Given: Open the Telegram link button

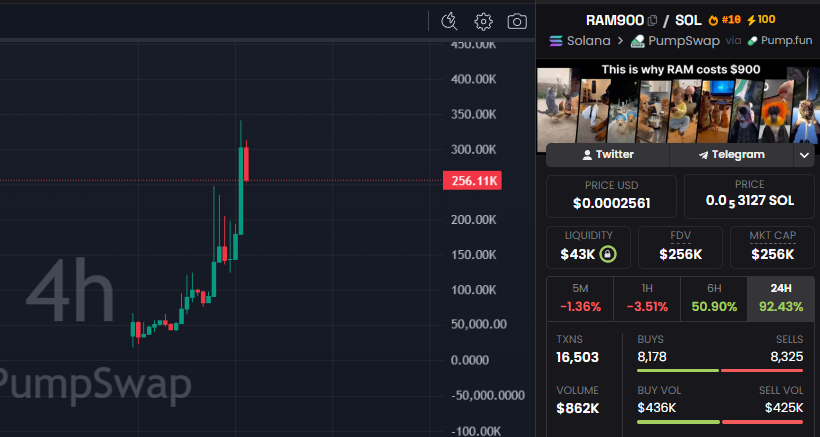Looking at the screenshot, I should (x=732, y=155).
